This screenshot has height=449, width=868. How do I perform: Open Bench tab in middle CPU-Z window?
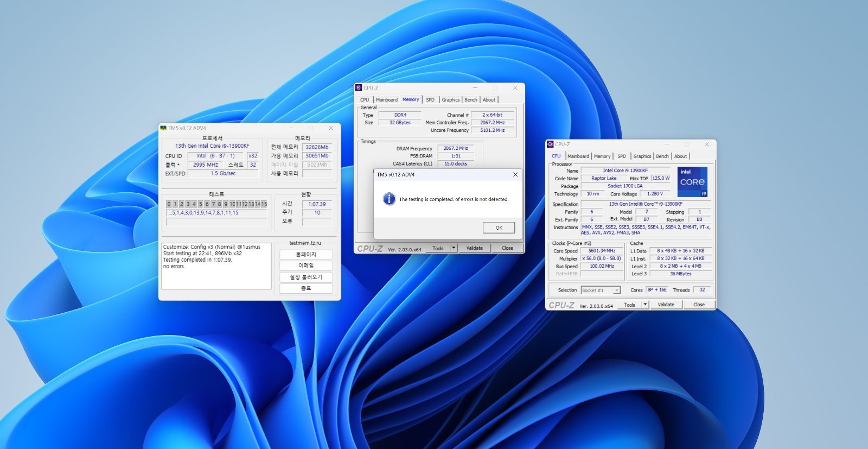coord(471,100)
